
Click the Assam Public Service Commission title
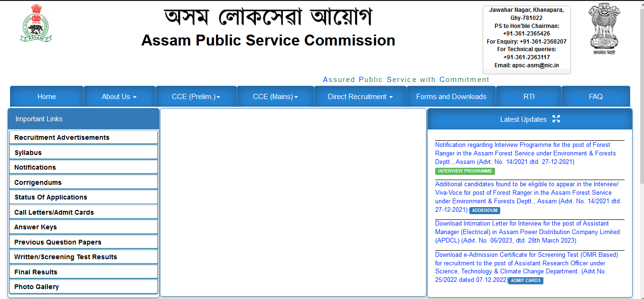click(268, 40)
